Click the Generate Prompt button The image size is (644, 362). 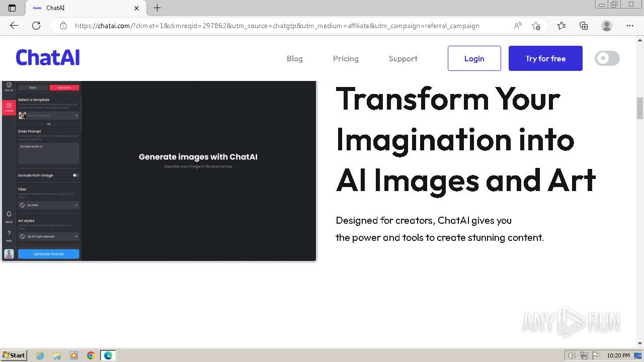49,254
